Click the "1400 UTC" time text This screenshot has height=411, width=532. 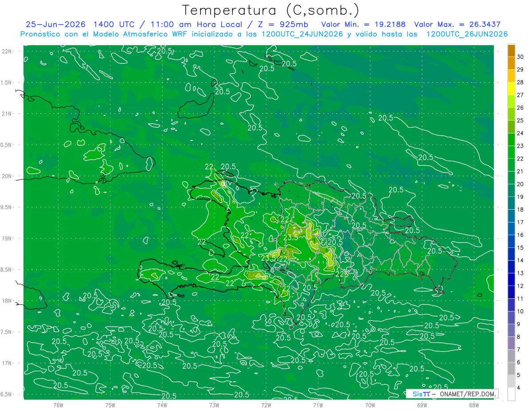[113, 24]
